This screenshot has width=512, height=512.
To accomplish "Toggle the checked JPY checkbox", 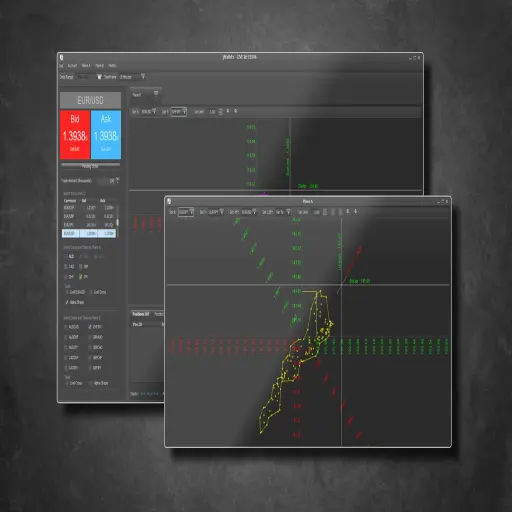I will coord(81,277).
